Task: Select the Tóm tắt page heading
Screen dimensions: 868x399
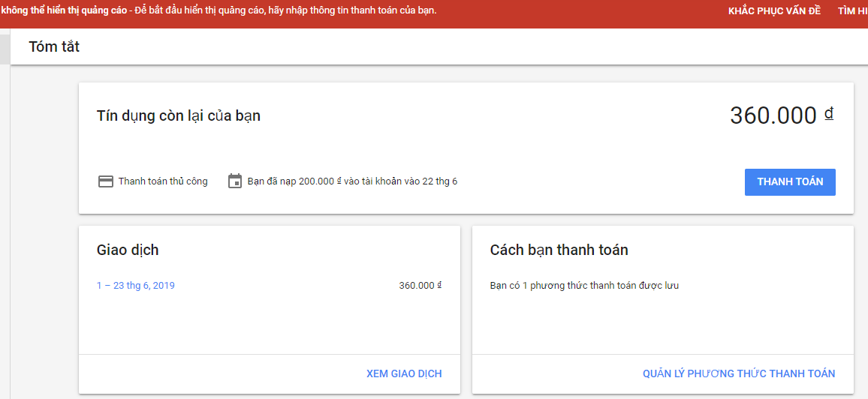Action: [54, 47]
